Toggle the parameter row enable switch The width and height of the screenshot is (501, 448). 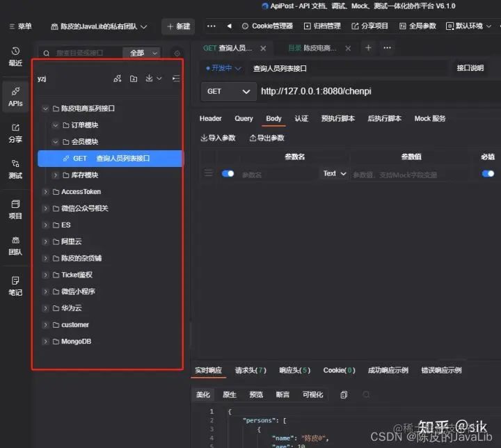click(x=228, y=173)
